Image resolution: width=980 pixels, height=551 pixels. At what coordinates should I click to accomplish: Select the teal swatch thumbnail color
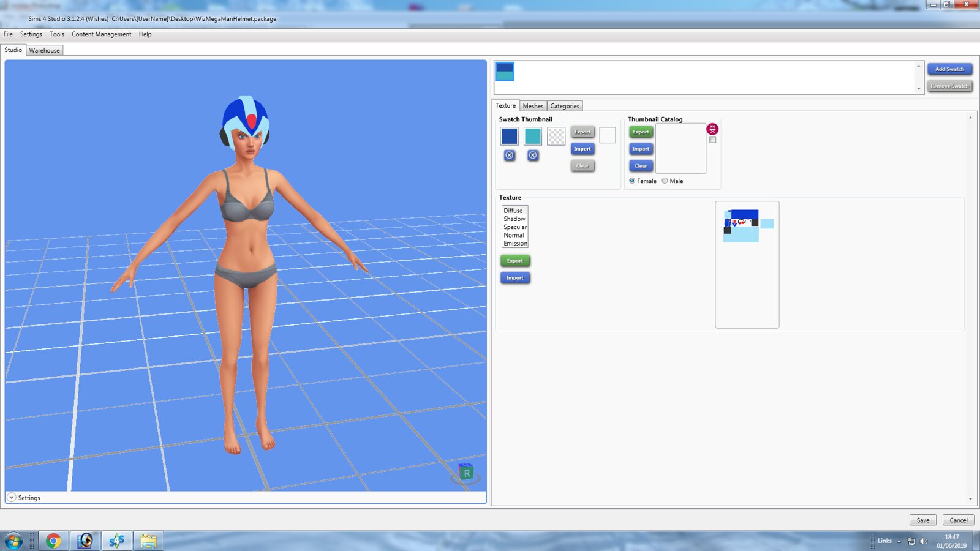coord(533,136)
